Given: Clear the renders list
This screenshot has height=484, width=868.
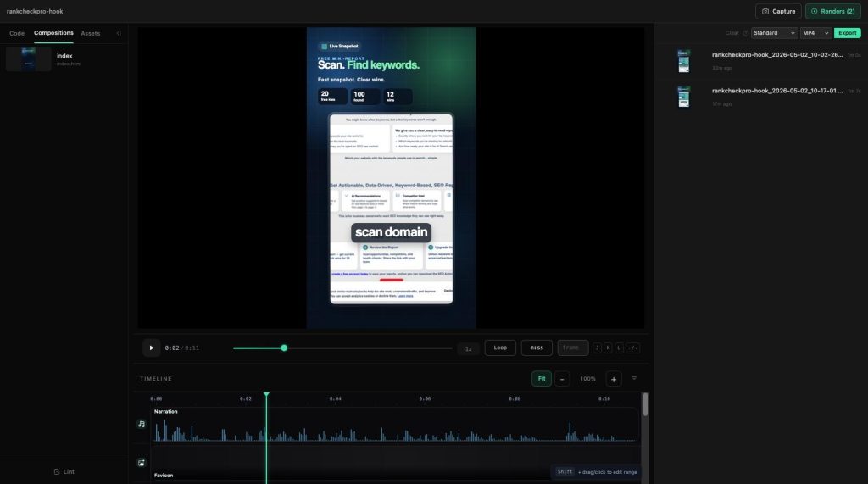Looking at the screenshot, I should pos(732,33).
